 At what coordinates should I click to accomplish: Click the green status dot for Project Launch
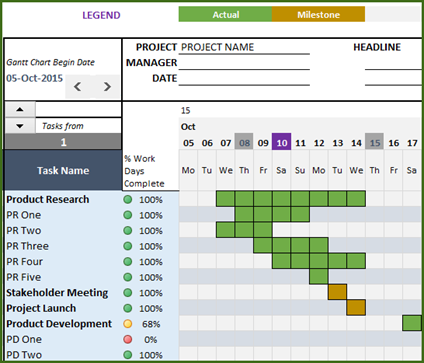128,308
